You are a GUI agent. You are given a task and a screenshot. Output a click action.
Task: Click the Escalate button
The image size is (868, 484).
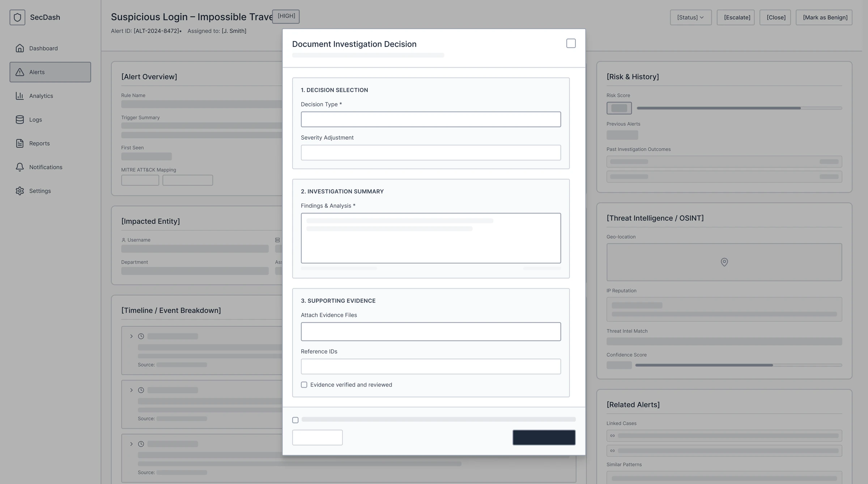(736, 17)
